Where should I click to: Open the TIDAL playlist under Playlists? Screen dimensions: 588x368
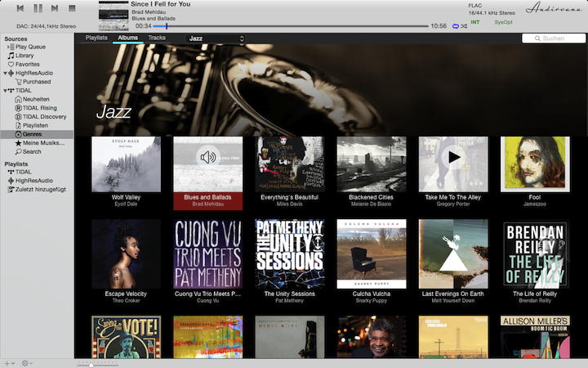coord(20,172)
